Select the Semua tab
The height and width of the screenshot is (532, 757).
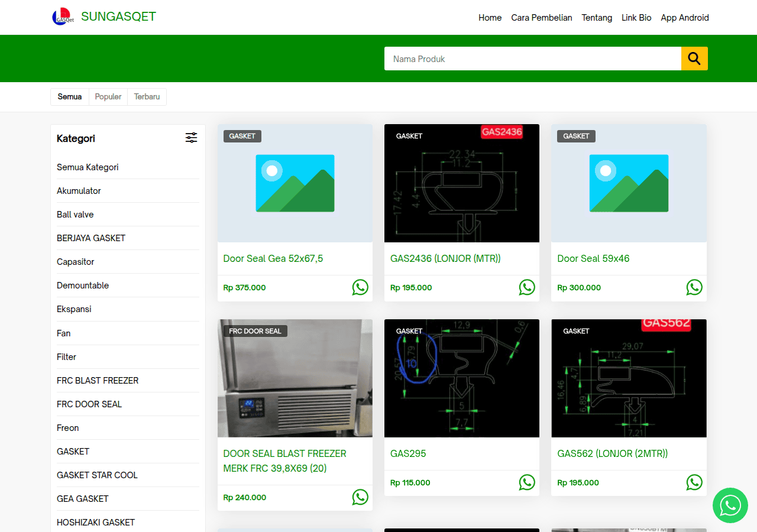tap(70, 97)
